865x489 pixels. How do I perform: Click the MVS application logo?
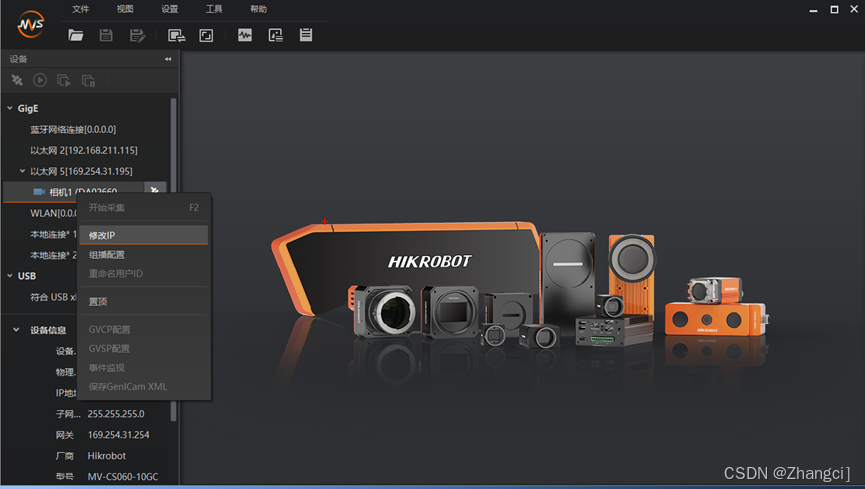coord(30,24)
